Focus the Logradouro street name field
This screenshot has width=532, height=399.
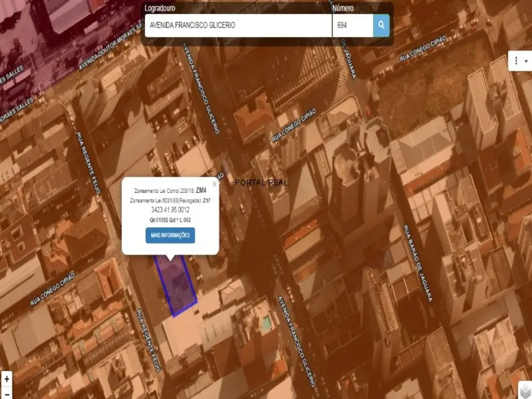click(x=238, y=25)
